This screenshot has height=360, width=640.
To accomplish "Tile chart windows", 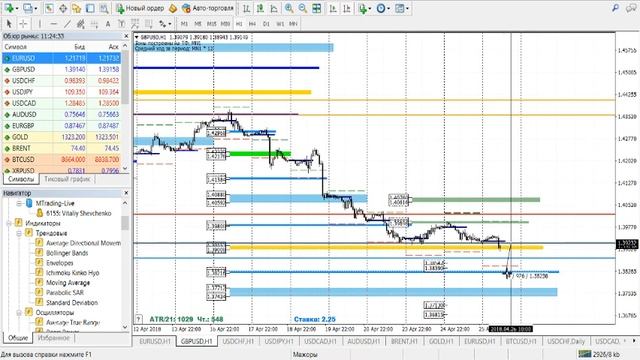I will tap(316, 8).
